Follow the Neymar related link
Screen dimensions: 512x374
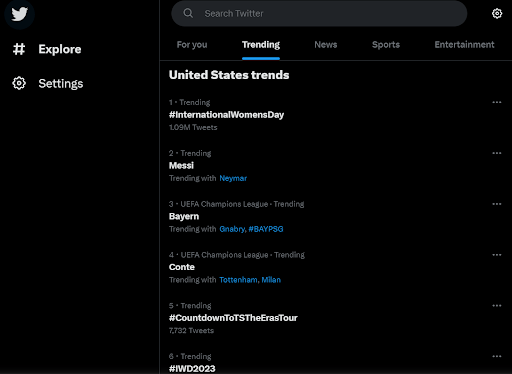[233, 178]
